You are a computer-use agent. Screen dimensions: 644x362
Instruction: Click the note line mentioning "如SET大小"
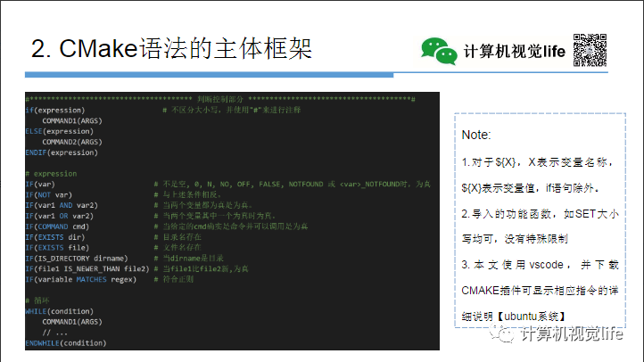(x=540, y=214)
